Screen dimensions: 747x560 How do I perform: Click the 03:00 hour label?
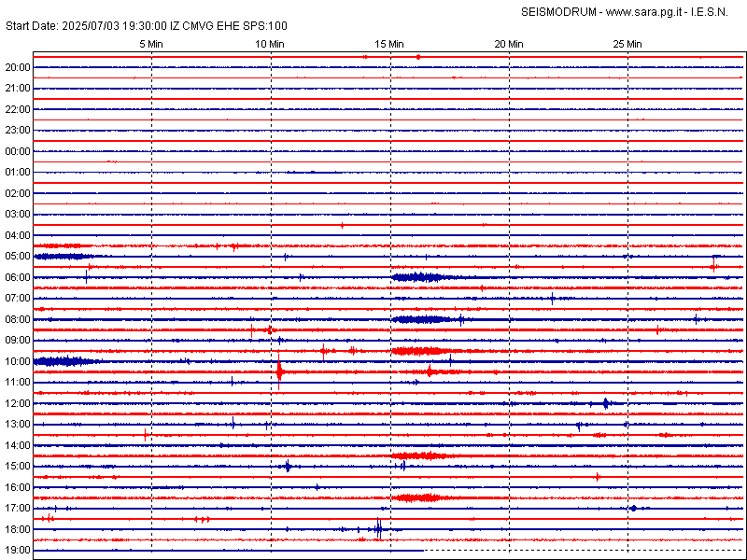click(18, 215)
